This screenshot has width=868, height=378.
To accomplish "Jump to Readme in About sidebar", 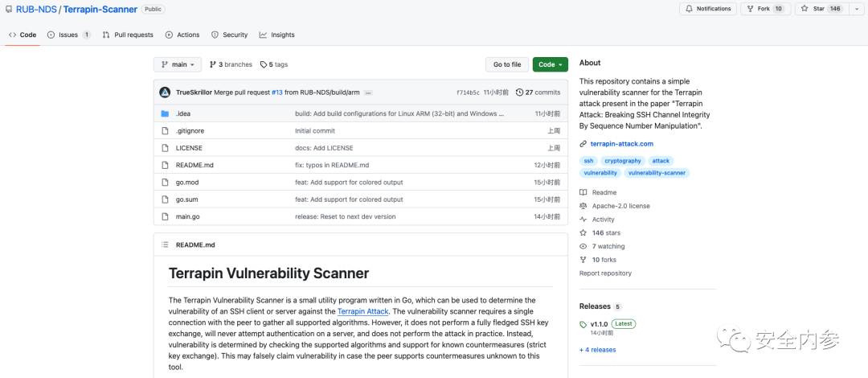I will tap(598, 192).
